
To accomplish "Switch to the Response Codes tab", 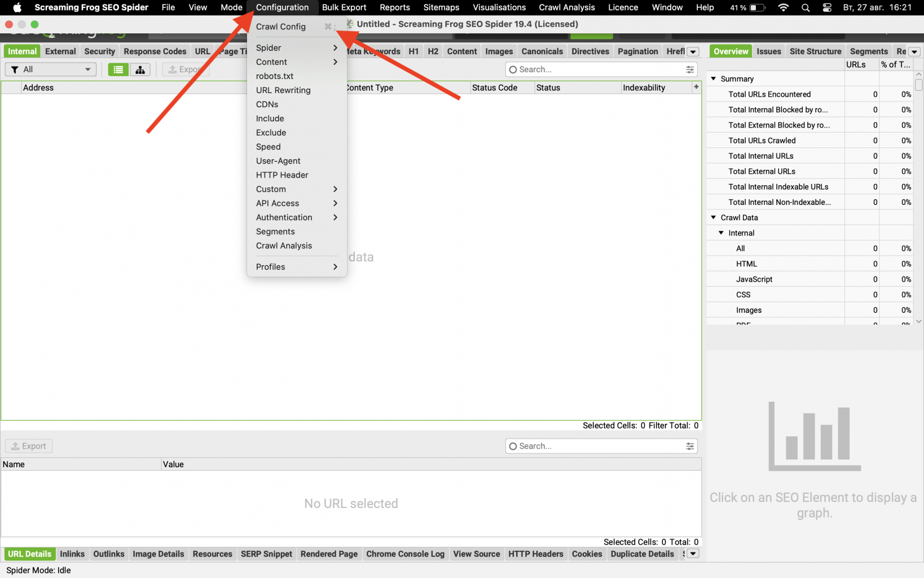I will click(155, 51).
